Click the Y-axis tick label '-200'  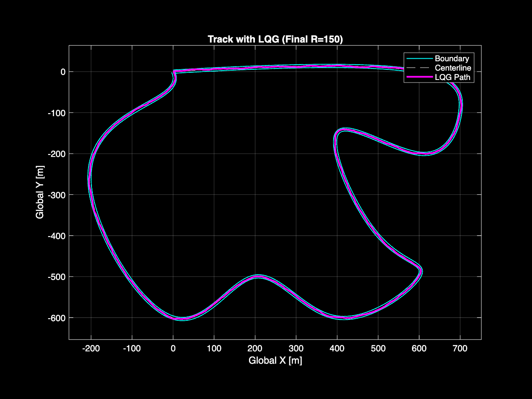coord(57,154)
